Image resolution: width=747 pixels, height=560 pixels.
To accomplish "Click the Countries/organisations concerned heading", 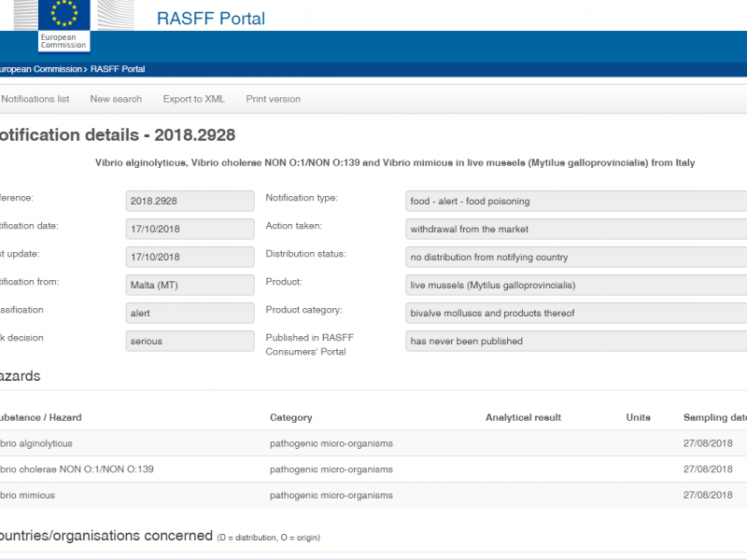I will [106, 536].
